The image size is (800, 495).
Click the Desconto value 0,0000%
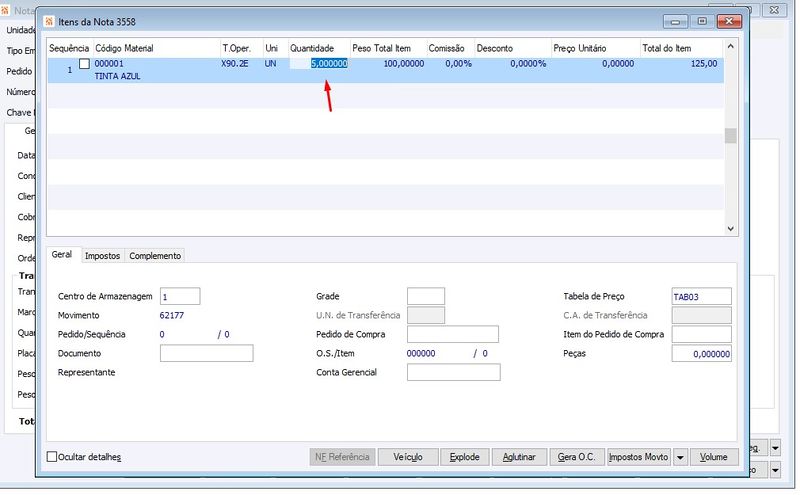pyautogui.click(x=528, y=64)
